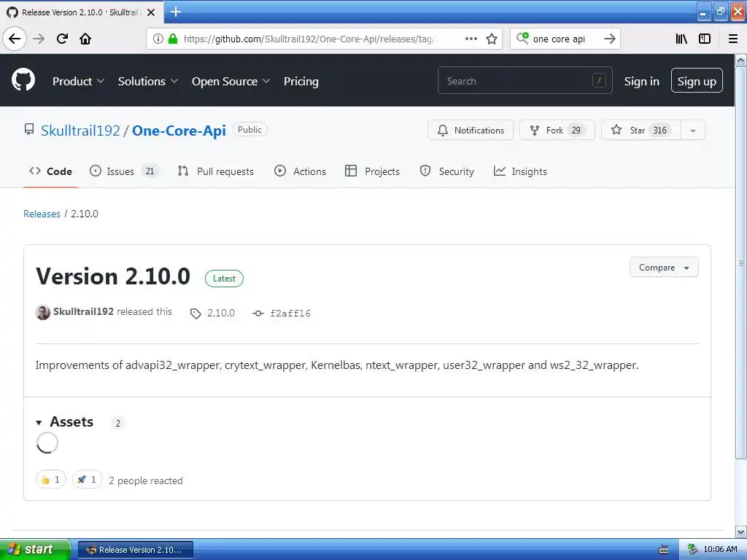Click Skulltrail192 avatar image

tap(43, 312)
